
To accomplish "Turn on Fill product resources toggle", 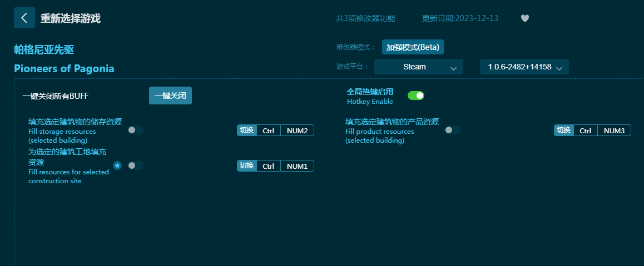I will tap(452, 130).
